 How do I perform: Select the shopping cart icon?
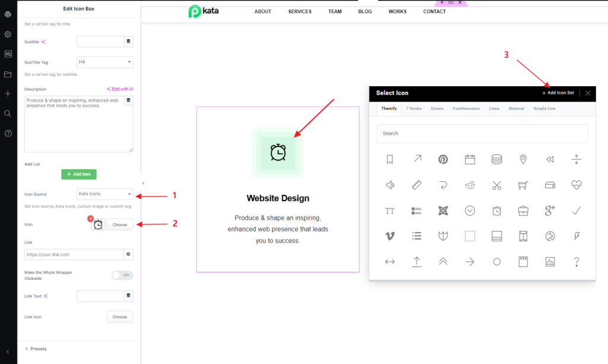523,185
